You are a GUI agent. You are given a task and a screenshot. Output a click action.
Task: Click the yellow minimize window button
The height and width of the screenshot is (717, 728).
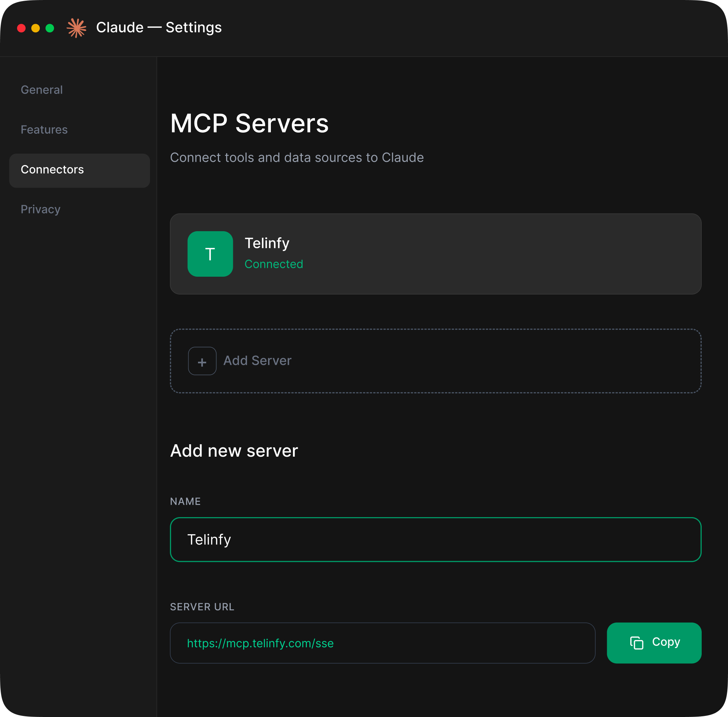click(36, 28)
